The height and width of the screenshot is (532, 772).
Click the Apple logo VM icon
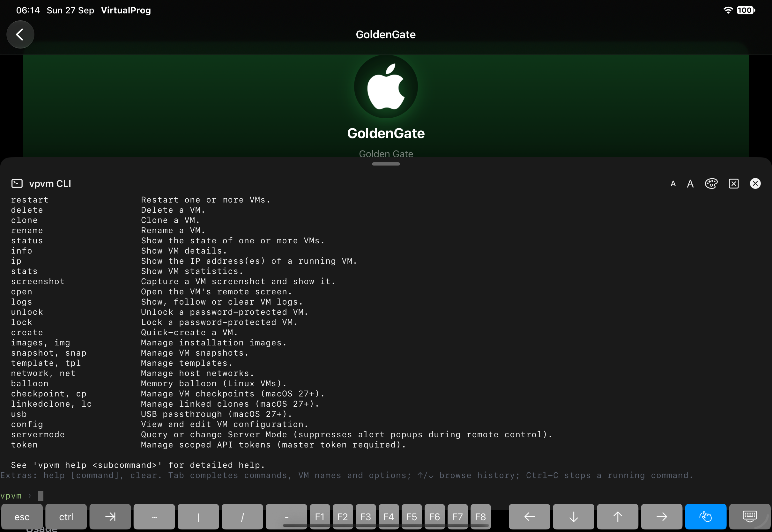tap(386, 86)
